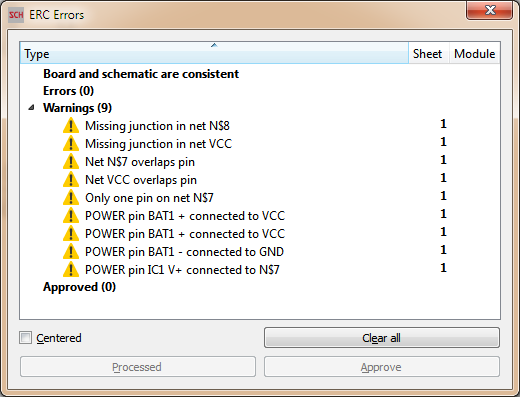Sort list by the Type column header
The width and height of the screenshot is (526, 402).
pos(214,53)
